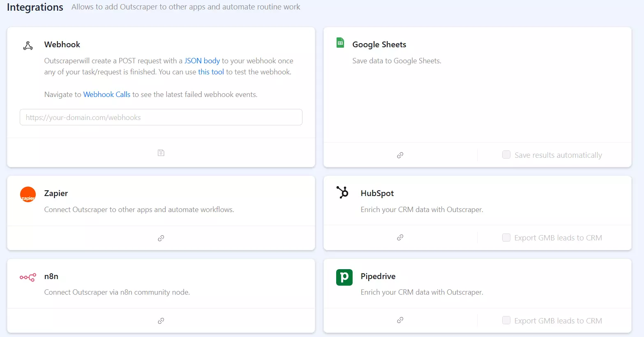Click the n8n logo icon
The height and width of the screenshot is (337, 644).
[x=28, y=277]
